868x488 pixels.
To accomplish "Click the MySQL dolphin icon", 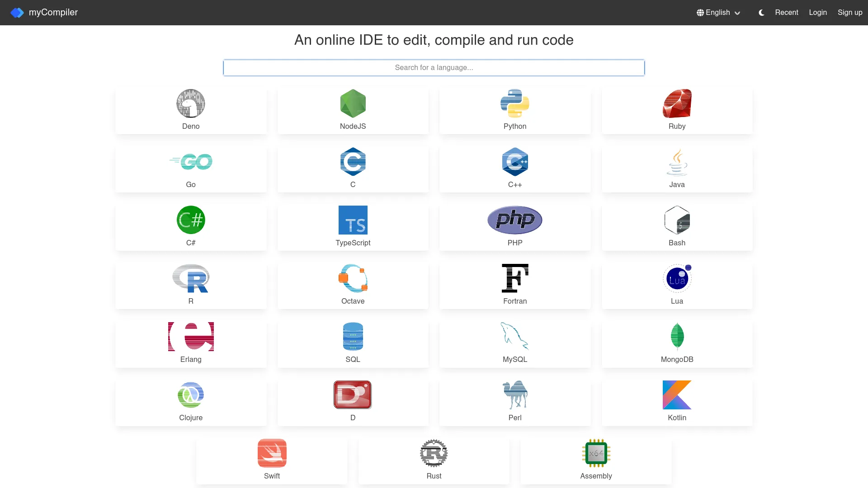I will [515, 337].
